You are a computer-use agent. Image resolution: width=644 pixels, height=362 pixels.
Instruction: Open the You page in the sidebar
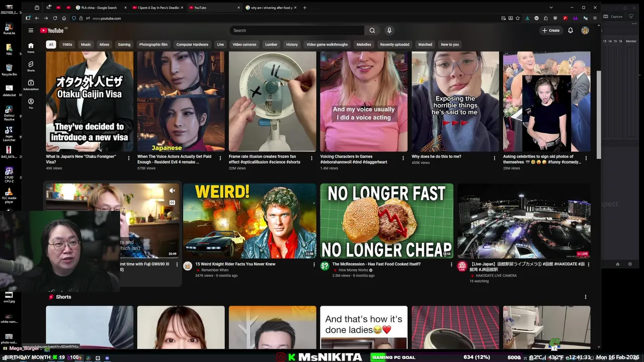(x=31, y=104)
